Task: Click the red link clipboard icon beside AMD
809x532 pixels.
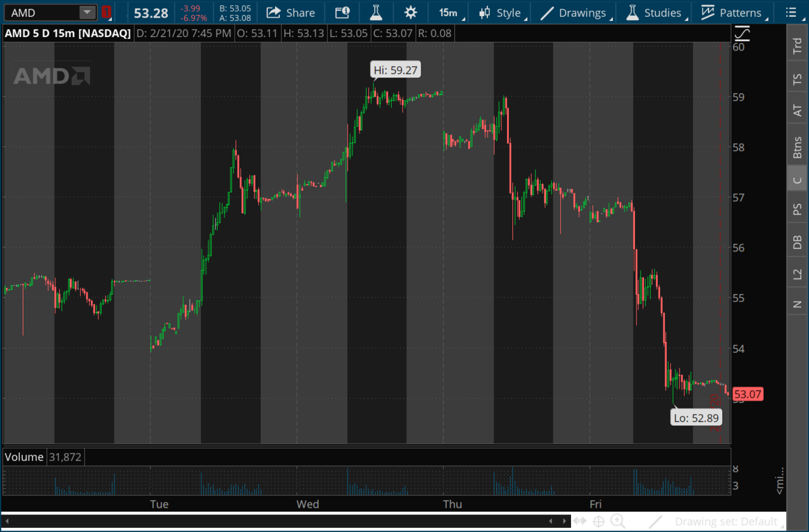Action: (107, 13)
